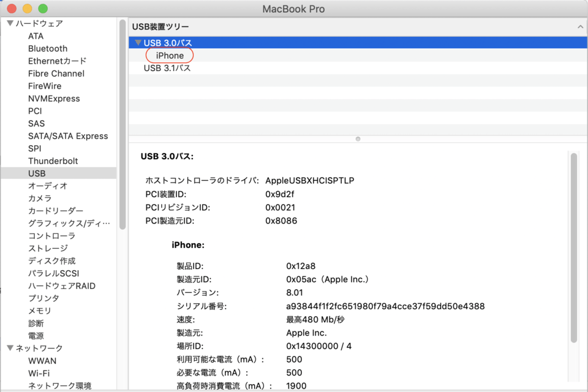Collapse the USB装置ツリー header chevron
This screenshot has width=588, height=392.
click(x=580, y=26)
